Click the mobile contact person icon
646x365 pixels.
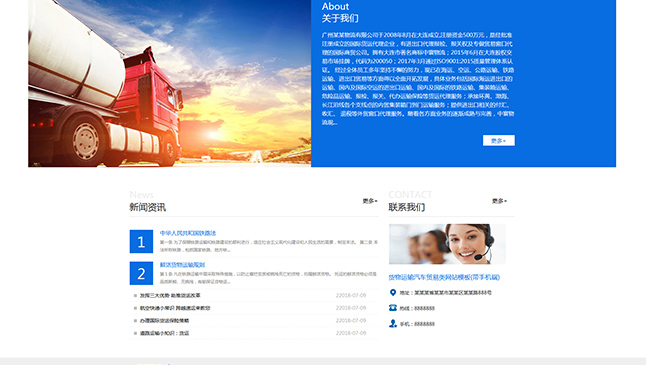coord(393,323)
